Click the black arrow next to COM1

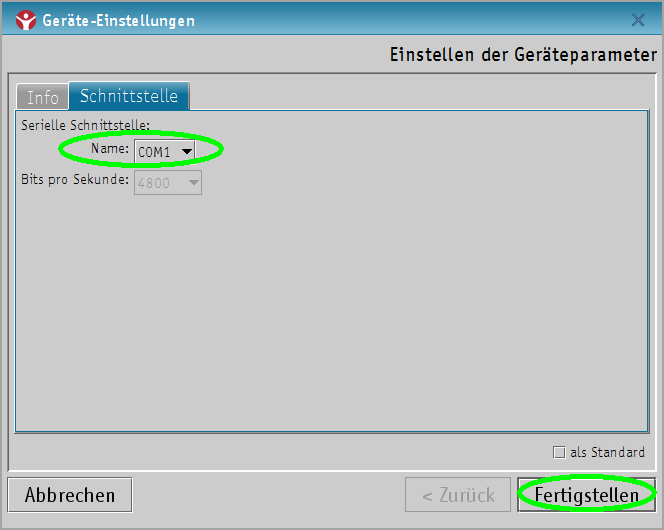[186, 151]
